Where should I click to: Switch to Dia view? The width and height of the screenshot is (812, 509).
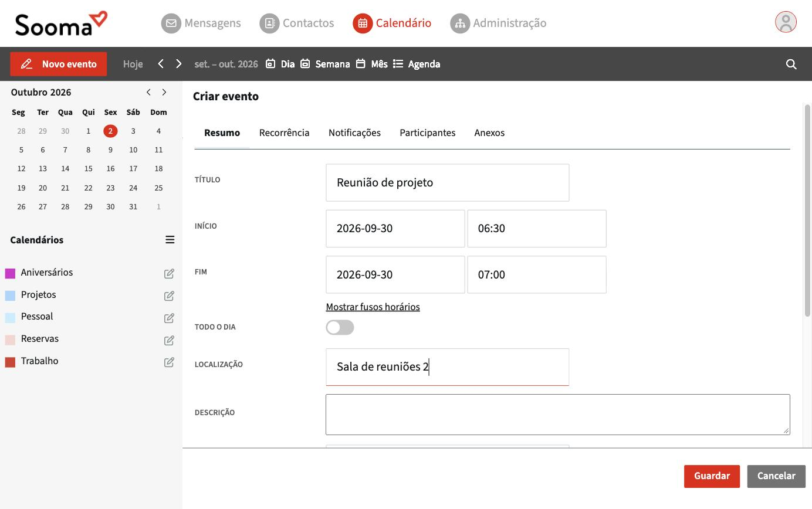pos(280,64)
